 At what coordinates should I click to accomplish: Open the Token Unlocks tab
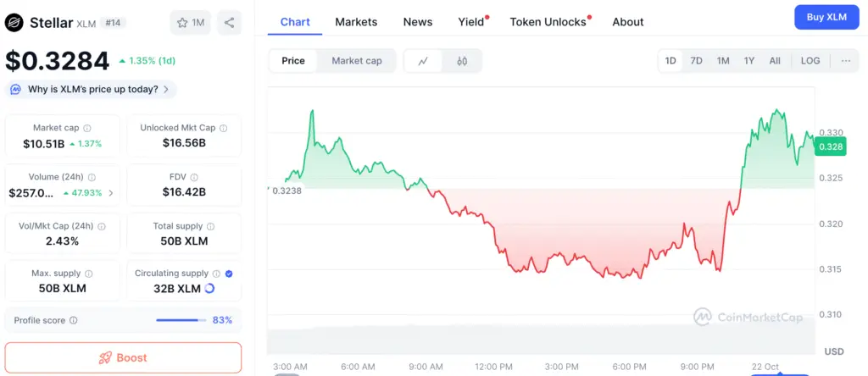click(548, 22)
